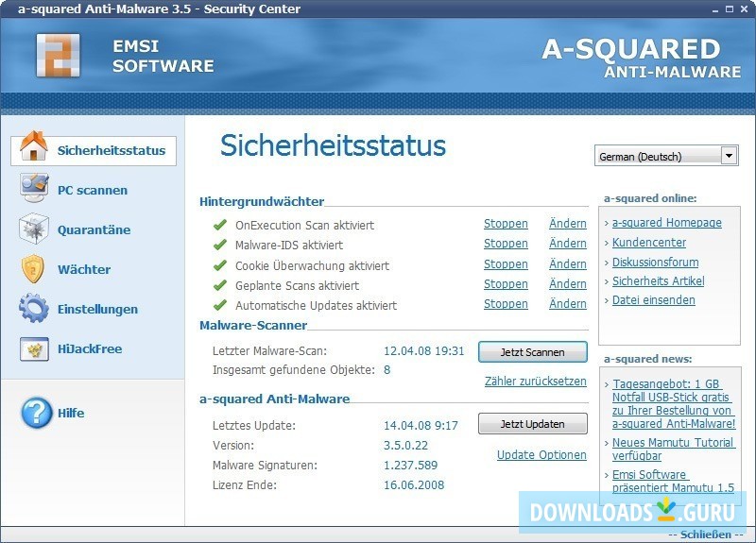Viewport: 756px width, 543px height.
Task: Open Emsi Software präsentiert Mamutu 1.5 news
Action: click(673, 481)
